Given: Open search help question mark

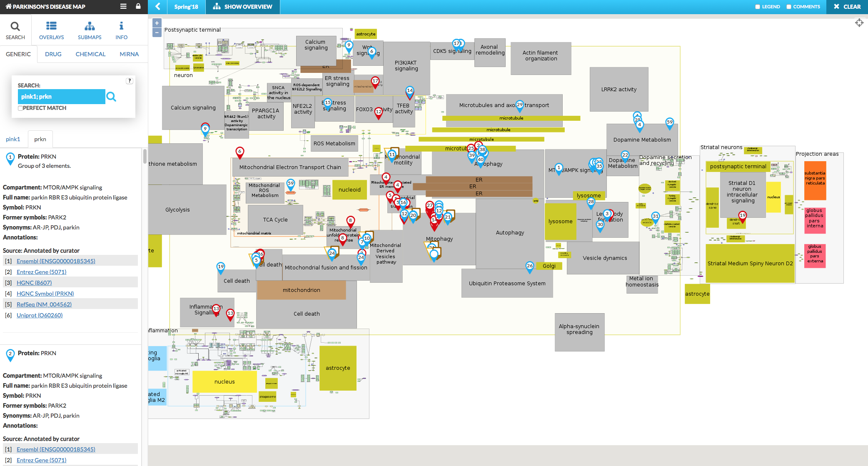Looking at the screenshot, I should pyautogui.click(x=130, y=81).
